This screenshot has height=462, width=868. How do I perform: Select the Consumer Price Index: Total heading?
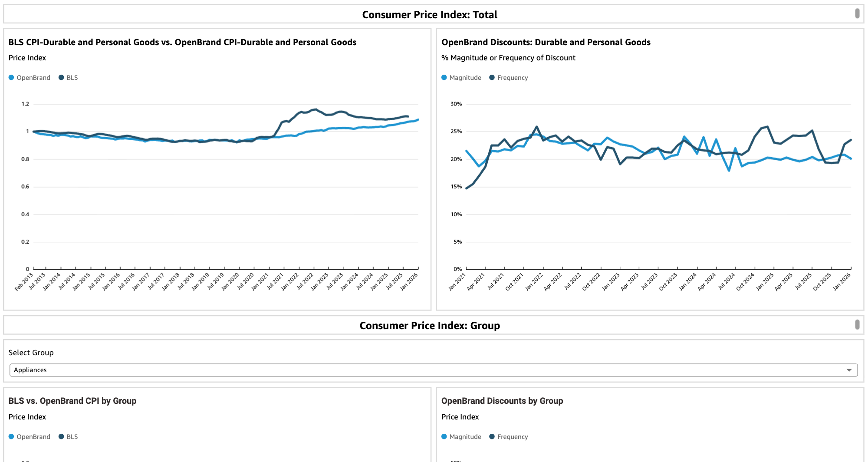pyautogui.click(x=430, y=15)
